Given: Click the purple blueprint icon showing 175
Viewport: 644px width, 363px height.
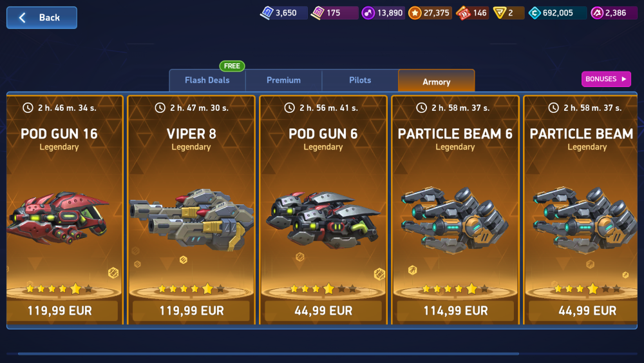Looking at the screenshot, I should (x=317, y=13).
